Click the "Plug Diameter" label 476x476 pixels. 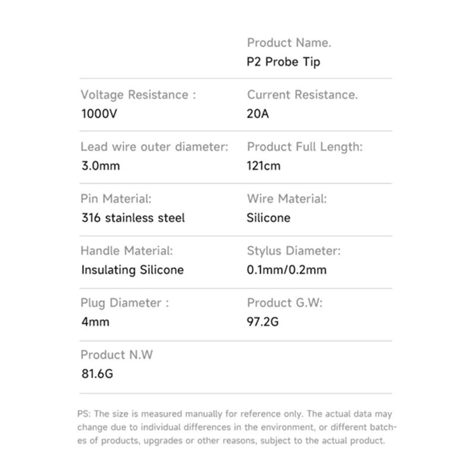[x=124, y=303]
